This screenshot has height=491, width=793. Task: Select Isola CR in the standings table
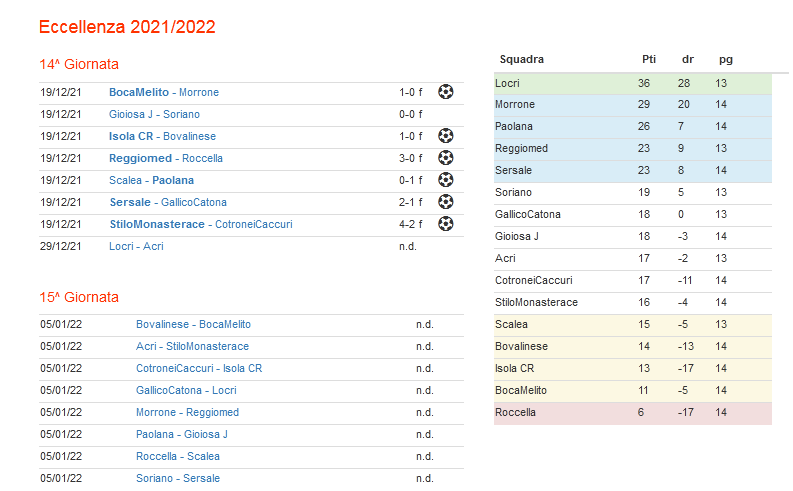(x=514, y=369)
